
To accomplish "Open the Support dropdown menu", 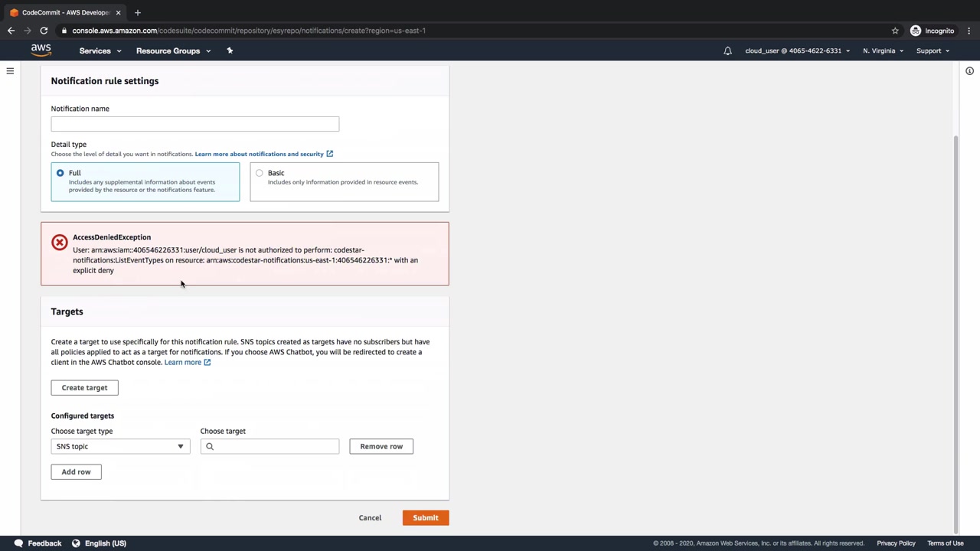I will point(933,51).
